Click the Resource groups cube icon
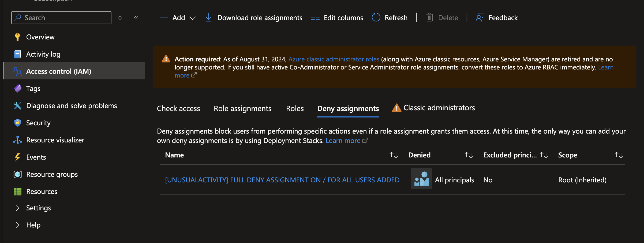This screenshot has width=644, height=243. coord(17,174)
